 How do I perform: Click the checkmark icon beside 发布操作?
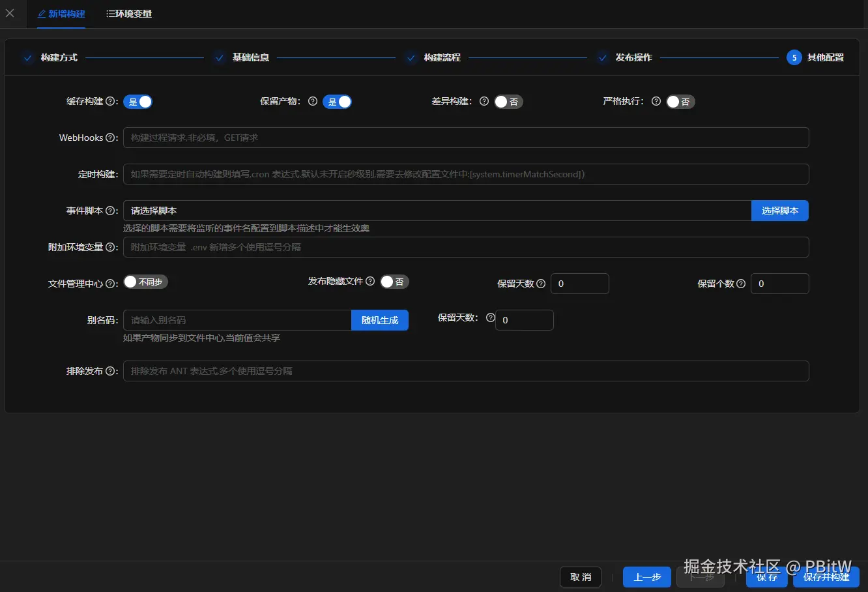tap(603, 57)
